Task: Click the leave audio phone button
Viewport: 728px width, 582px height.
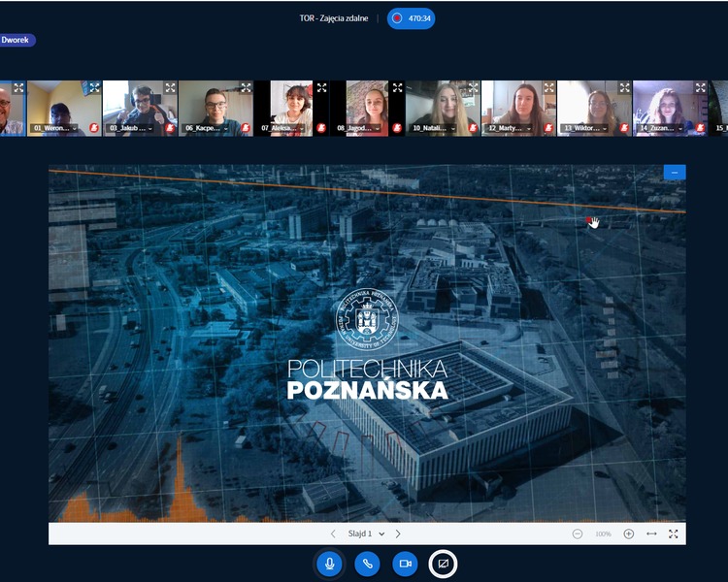Action: 367,564
